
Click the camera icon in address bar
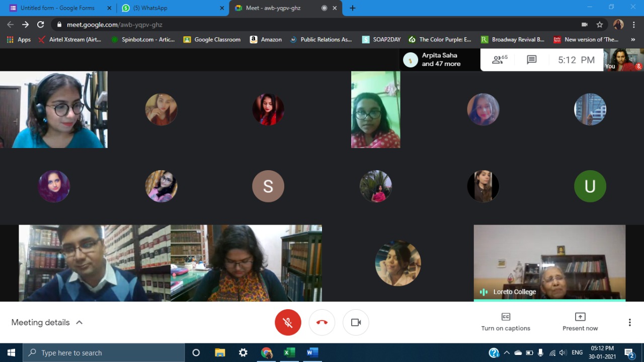click(585, 25)
